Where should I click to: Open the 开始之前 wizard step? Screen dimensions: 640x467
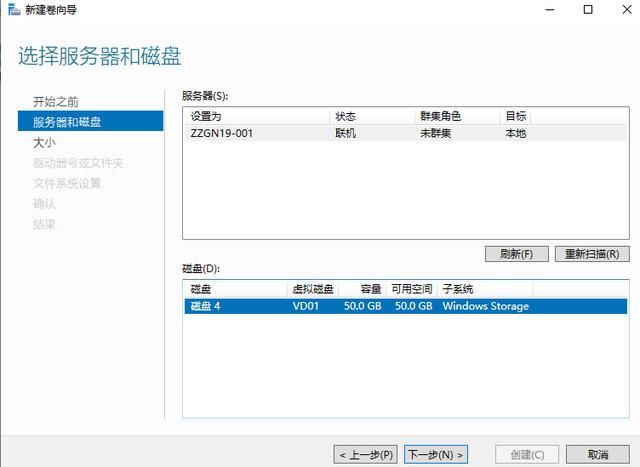[56, 101]
